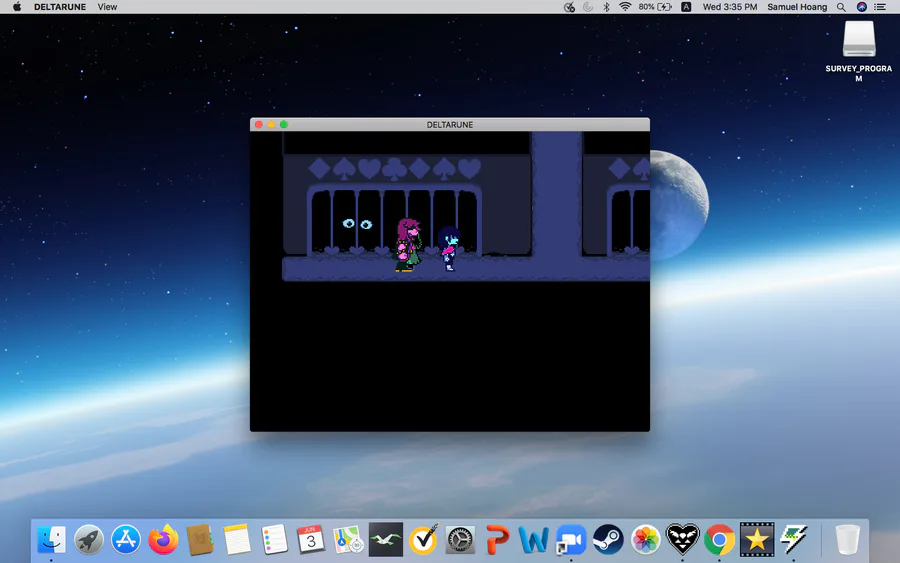
Task: Open the bird logo app in dock
Action: [386, 539]
